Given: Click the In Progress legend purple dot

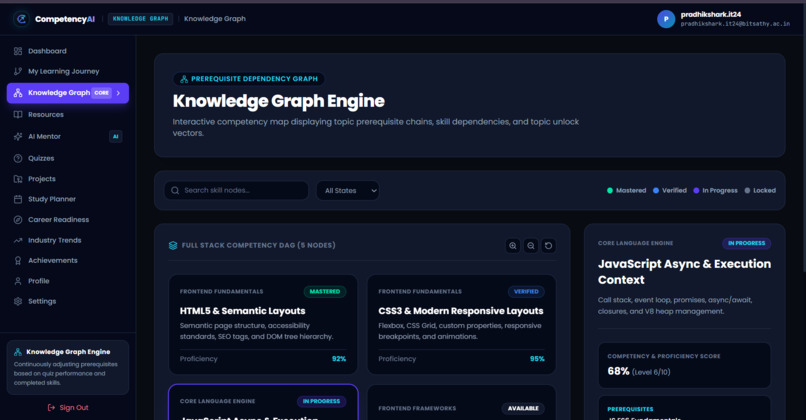Looking at the screenshot, I should point(696,191).
